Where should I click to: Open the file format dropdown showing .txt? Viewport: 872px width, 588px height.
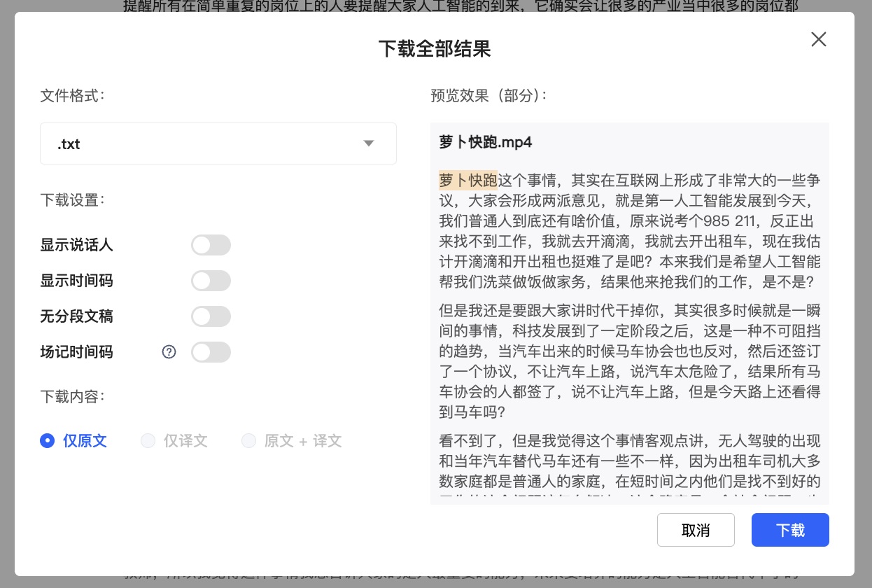point(218,143)
